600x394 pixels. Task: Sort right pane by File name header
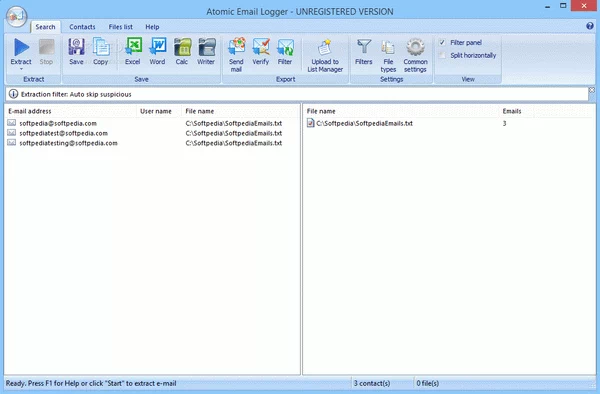click(401, 111)
